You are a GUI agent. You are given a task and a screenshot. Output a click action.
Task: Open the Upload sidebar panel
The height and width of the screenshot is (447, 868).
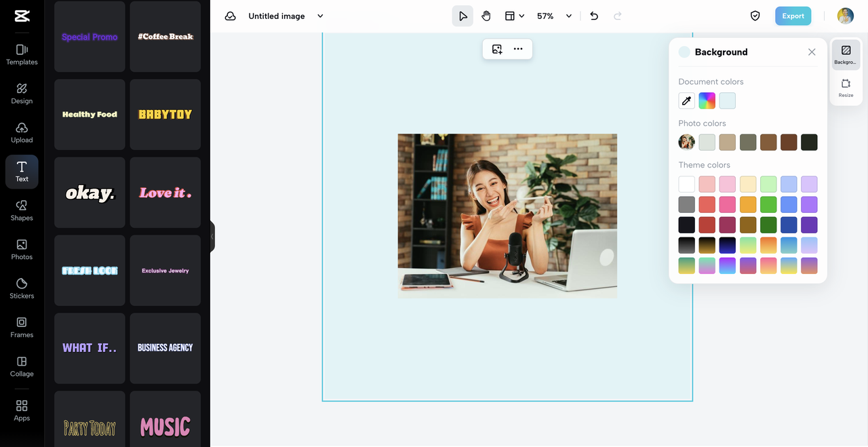(x=22, y=133)
